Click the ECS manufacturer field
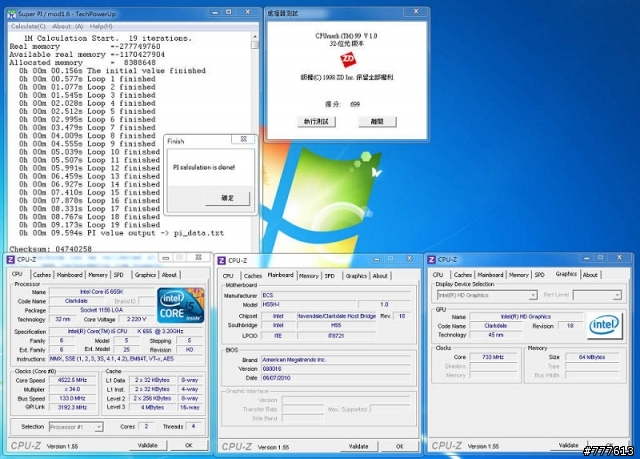 [336, 295]
